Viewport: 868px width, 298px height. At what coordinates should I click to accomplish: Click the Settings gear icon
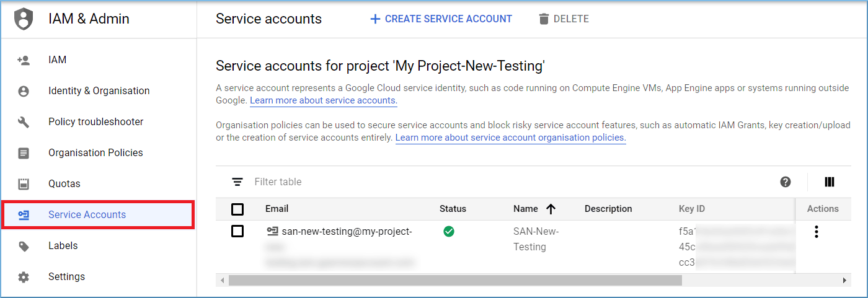(x=24, y=277)
